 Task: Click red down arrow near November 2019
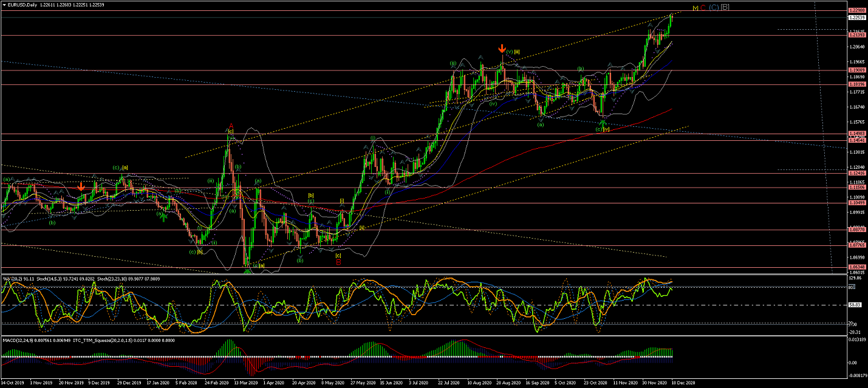81,188
